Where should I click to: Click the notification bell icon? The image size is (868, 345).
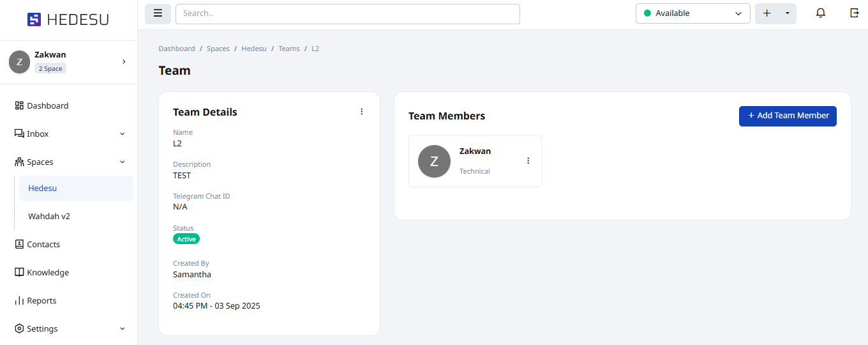click(821, 13)
